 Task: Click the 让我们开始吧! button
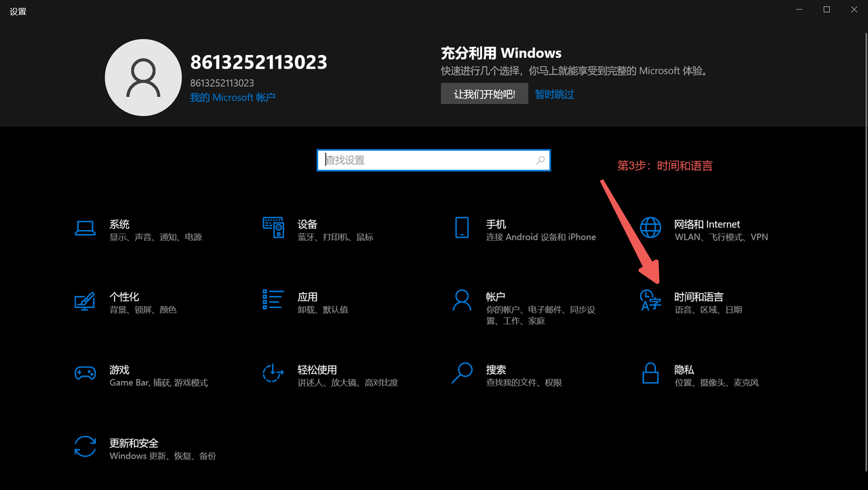pos(484,94)
